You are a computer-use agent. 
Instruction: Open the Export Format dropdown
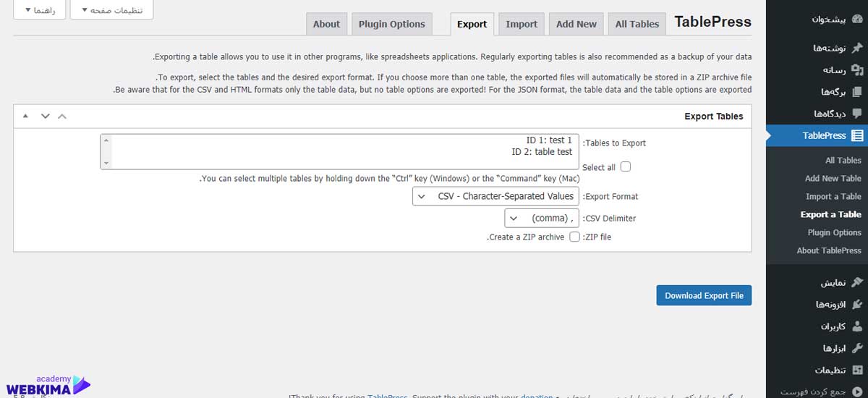(x=495, y=196)
